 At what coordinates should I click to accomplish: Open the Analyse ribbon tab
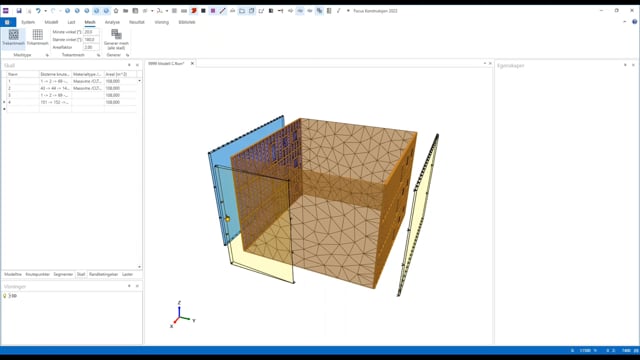(112, 22)
